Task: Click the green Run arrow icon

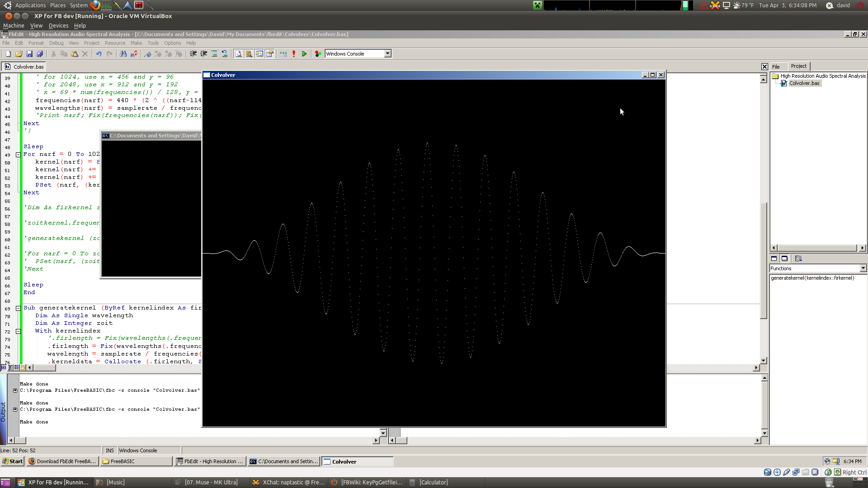Action: click(x=304, y=54)
